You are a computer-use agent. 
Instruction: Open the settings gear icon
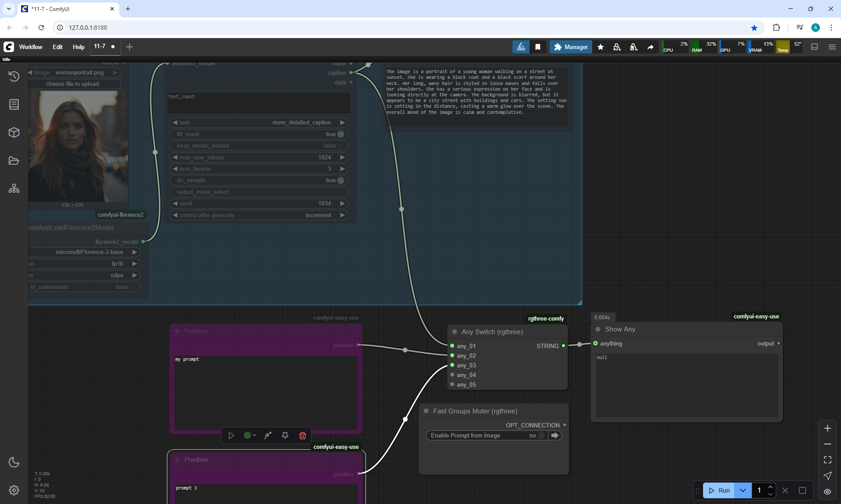click(14, 490)
